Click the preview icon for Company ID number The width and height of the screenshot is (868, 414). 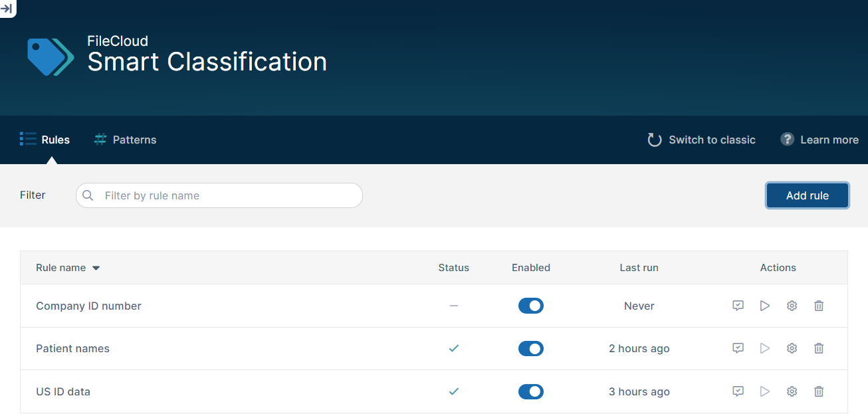tap(738, 306)
